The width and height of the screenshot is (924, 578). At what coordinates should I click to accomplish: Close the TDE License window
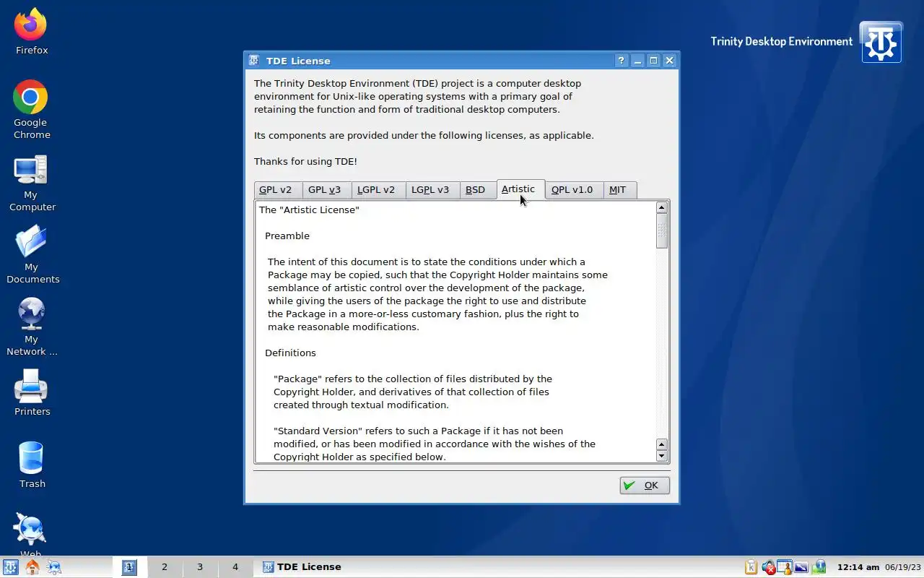coord(669,61)
